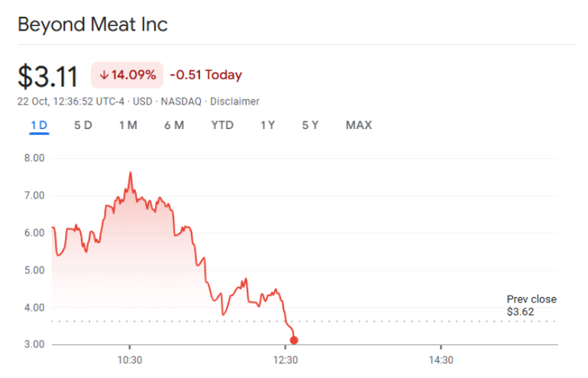Click the 10:30 time axis label
588x378 pixels.
(x=129, y=360)
